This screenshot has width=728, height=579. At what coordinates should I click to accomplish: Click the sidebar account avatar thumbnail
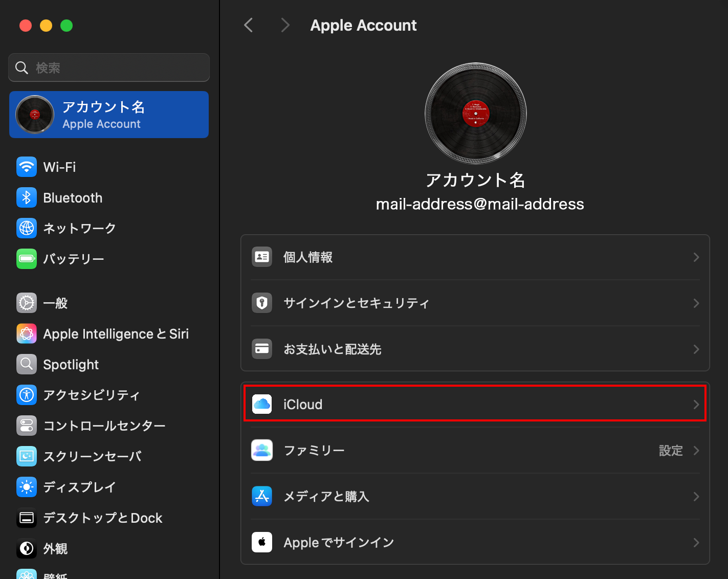coord(35,115)
